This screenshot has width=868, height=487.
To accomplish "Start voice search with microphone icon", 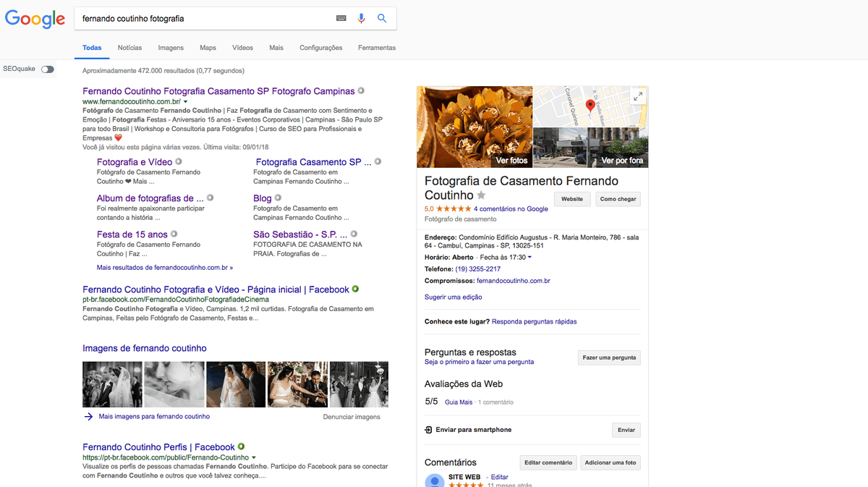I will coord(362,19).
